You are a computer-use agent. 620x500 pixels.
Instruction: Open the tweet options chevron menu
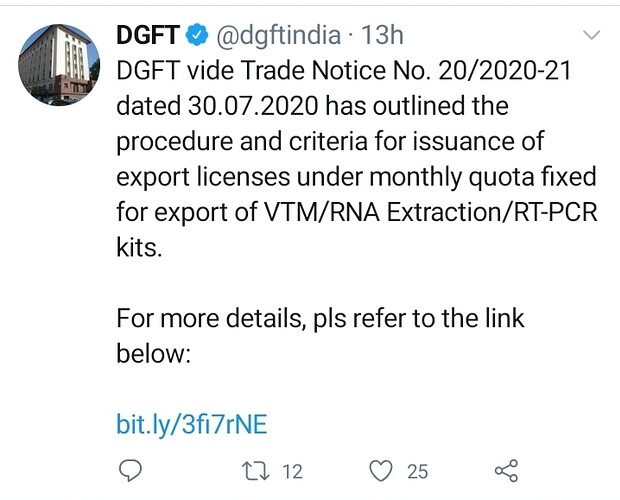pyautogui.click(x=592, y=35)
